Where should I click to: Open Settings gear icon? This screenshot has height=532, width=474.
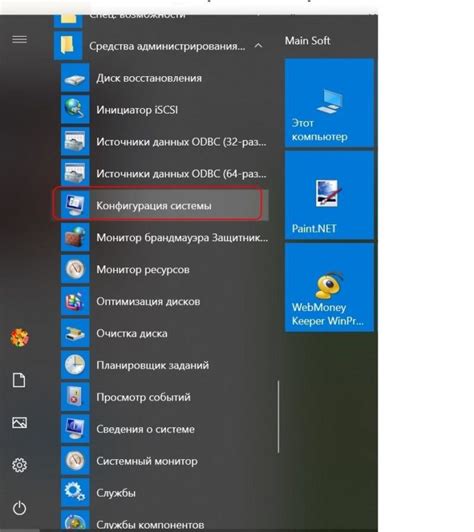point(19,465)
